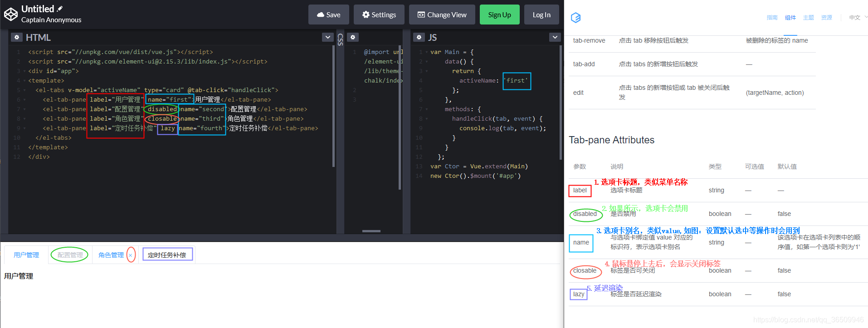This screenshot has height=328, width=868.
Task: Open the 组件 nav item
Action: click(x=790, y=18)
